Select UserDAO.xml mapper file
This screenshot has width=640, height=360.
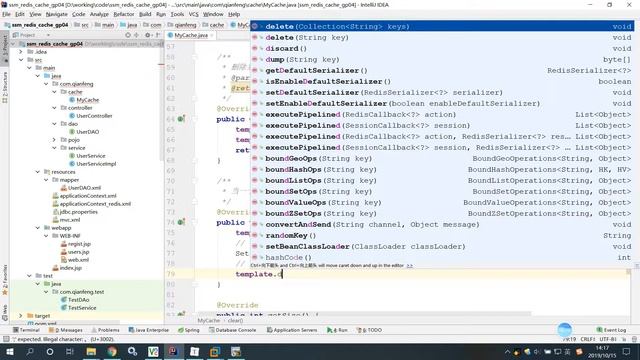coord(81,188)
